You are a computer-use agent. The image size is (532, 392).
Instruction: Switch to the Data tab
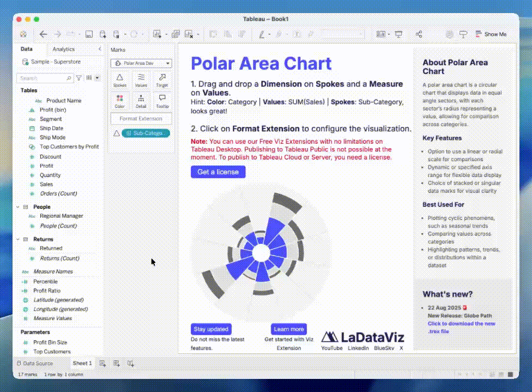click(27, 49)
